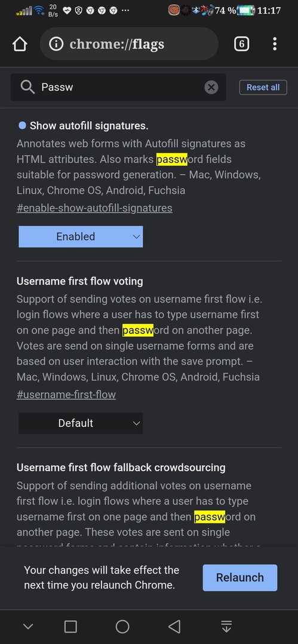The image size is (298, 644).
Task: Clear the flags search with X icon
Action: coord(211,87)
